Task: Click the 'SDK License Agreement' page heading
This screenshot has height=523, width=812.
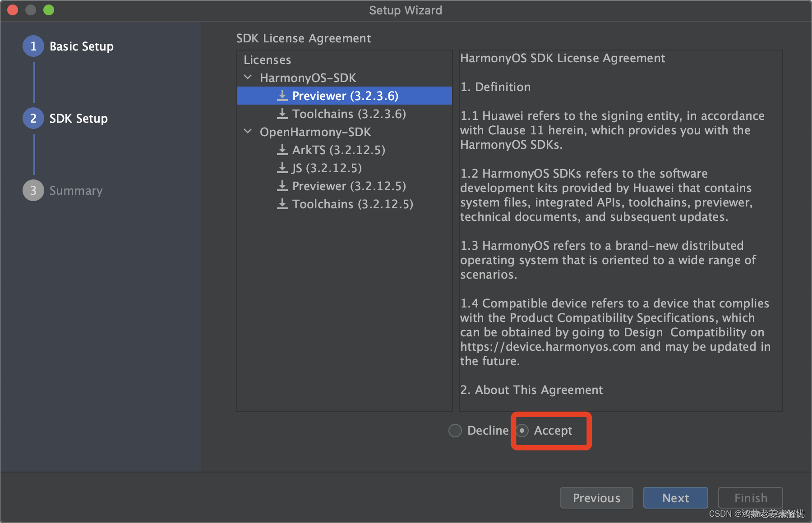Action: (304, 38)
